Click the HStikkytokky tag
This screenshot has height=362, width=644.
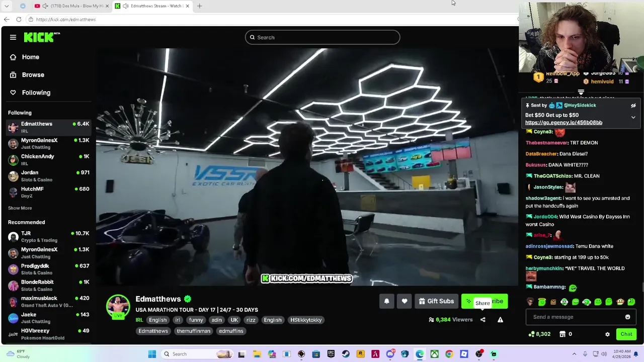(306, 320)
